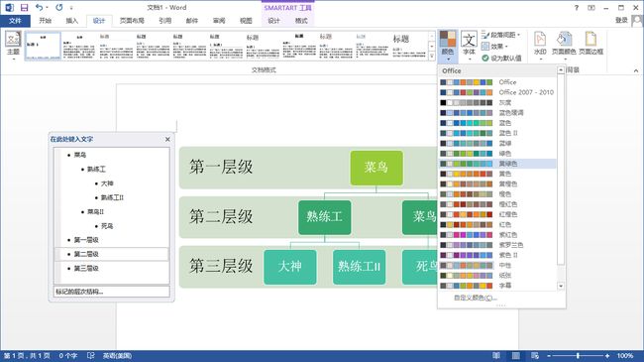Select the paper (纸张) color scheme
The width and height of the screenshot is (644, 362).
(x=497, y=276)
